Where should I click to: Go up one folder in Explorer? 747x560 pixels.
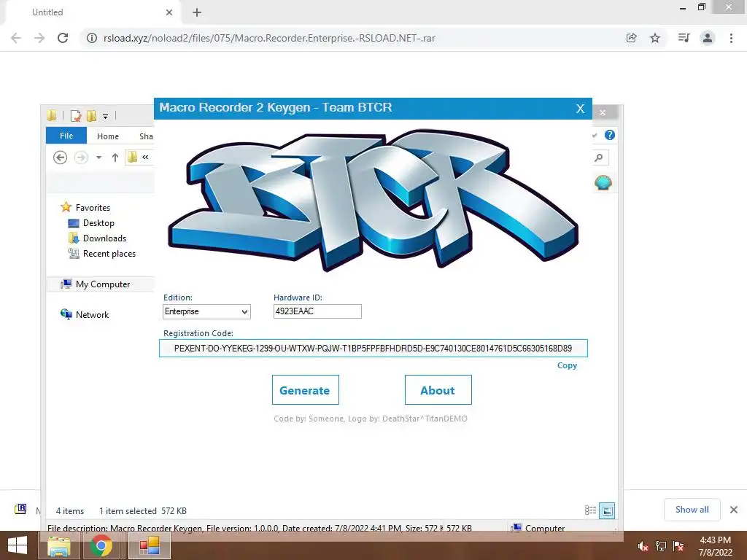click(x=115, y=157)
